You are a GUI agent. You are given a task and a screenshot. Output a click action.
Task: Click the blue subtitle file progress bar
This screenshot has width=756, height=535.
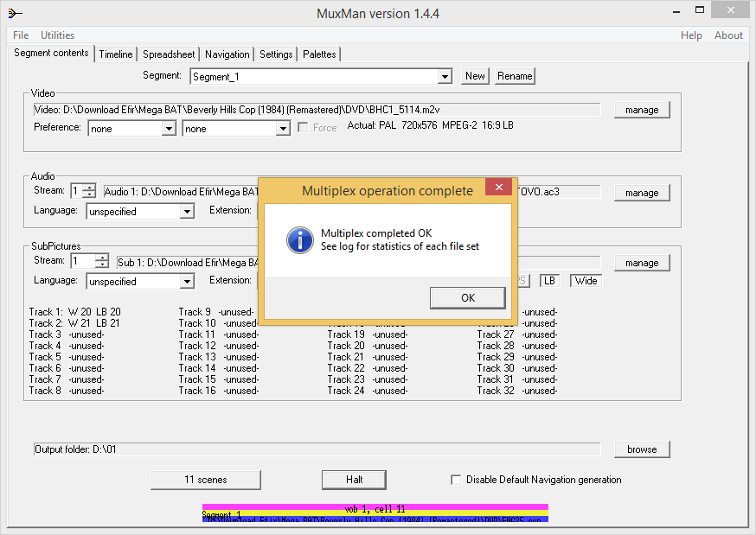click(x=375, y=519)
